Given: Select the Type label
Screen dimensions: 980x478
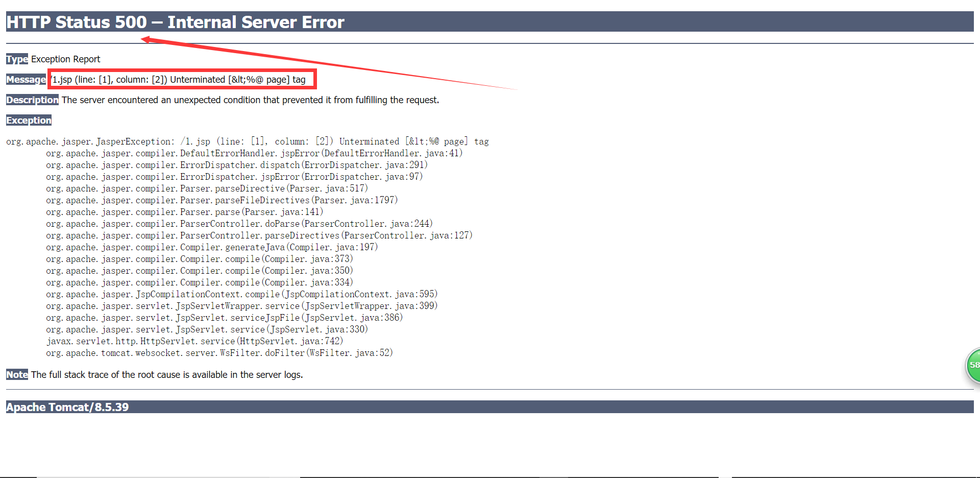Looking at the screenshot, I should click(16, 59).
